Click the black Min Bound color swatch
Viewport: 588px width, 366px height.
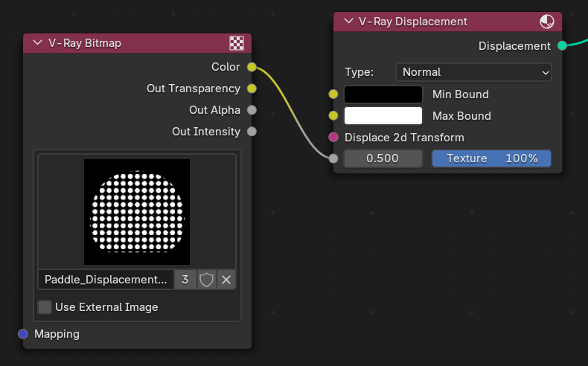(383, 94)
